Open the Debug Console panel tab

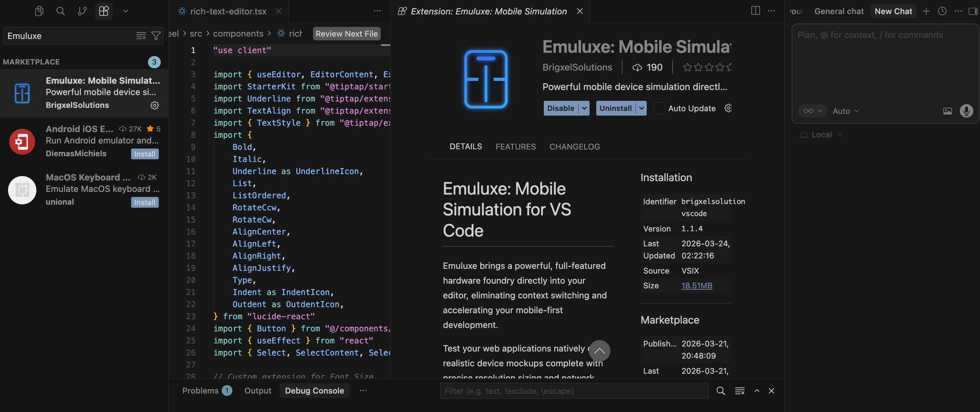(x=314, y=391)
